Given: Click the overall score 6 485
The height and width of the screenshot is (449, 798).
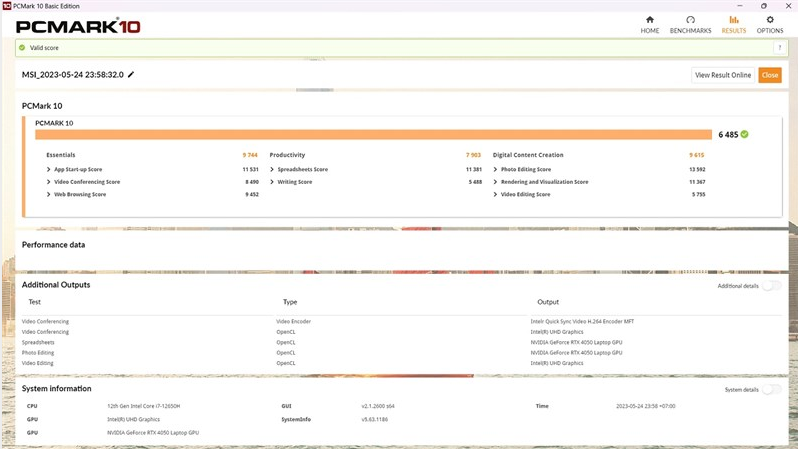Looking at the screenshot, I should pos(728,134).
